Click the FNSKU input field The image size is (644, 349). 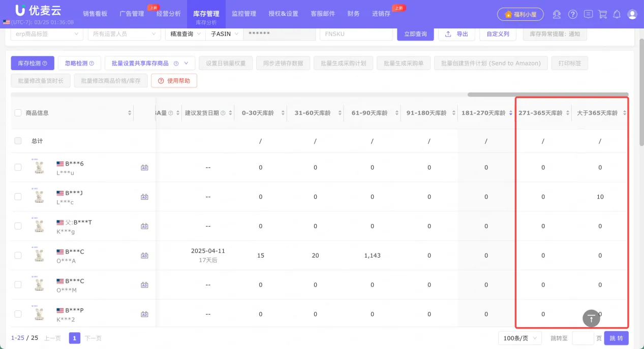coord(356,34)
